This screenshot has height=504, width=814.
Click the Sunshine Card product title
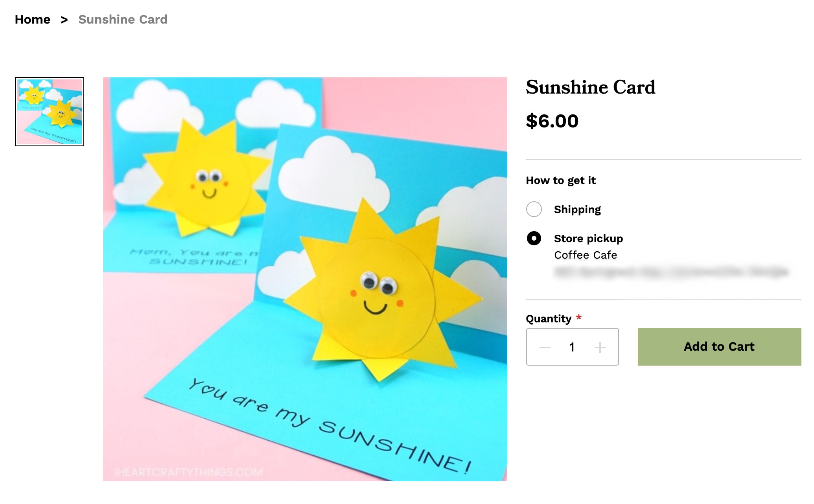pyautogui.click(x=590, y=87)
